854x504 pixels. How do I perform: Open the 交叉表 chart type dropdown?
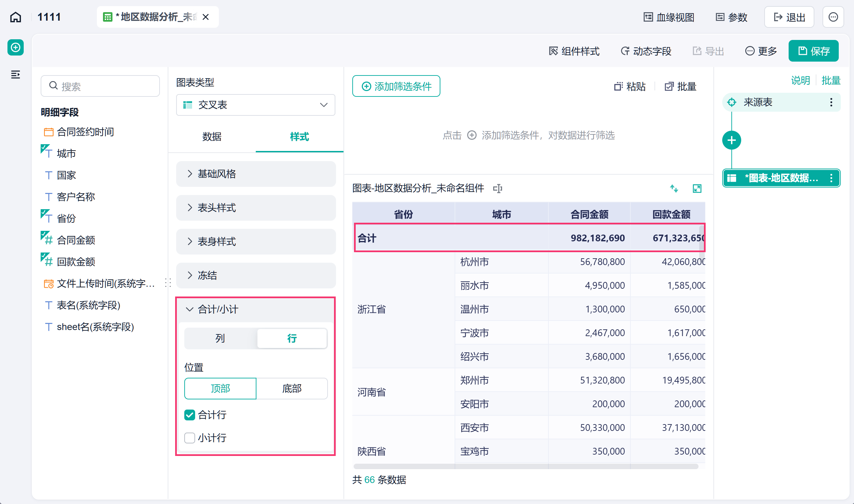(x=255, y=105)
